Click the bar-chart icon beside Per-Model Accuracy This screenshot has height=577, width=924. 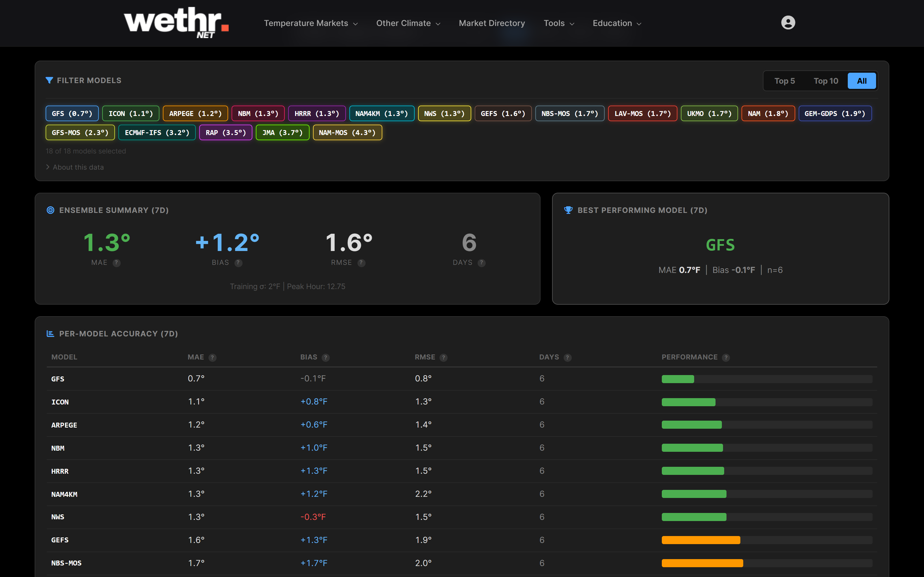[50, 333]
